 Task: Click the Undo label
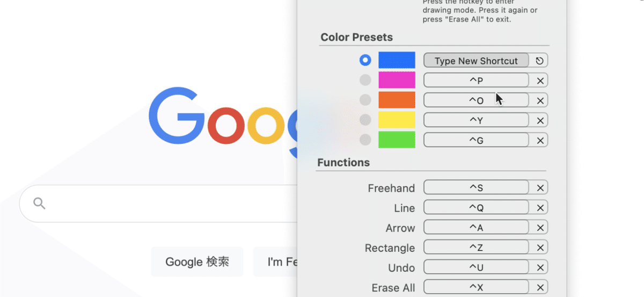401,267
